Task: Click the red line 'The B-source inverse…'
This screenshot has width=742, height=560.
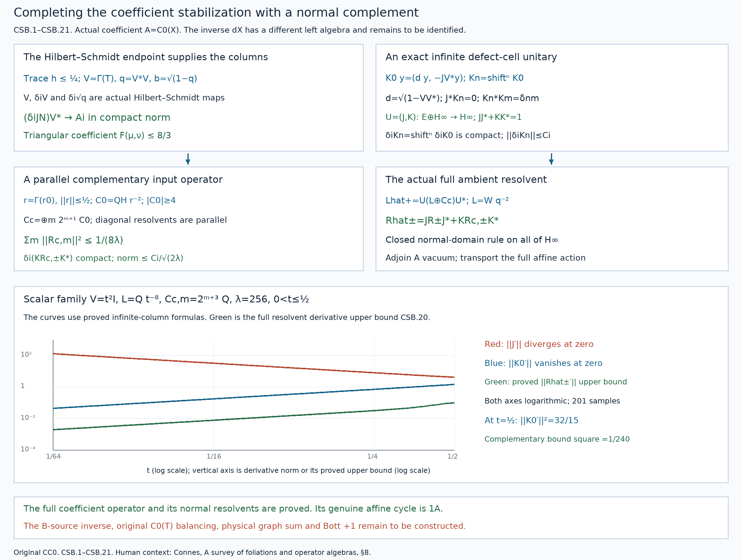Action: pos(244,526)
